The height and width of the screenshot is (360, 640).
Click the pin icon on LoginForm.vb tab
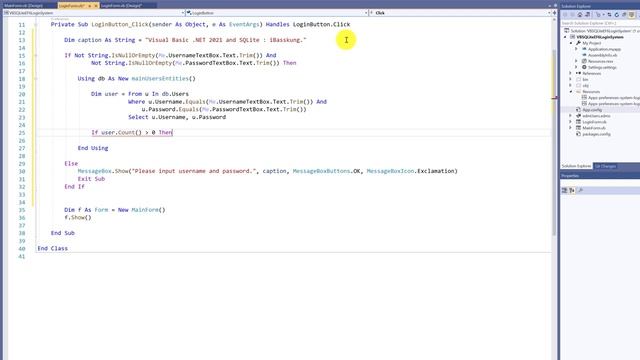(x=89, y=6)
